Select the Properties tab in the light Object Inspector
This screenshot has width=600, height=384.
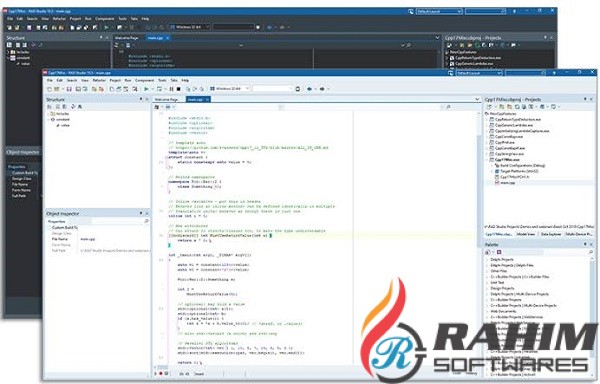point(56,221)
